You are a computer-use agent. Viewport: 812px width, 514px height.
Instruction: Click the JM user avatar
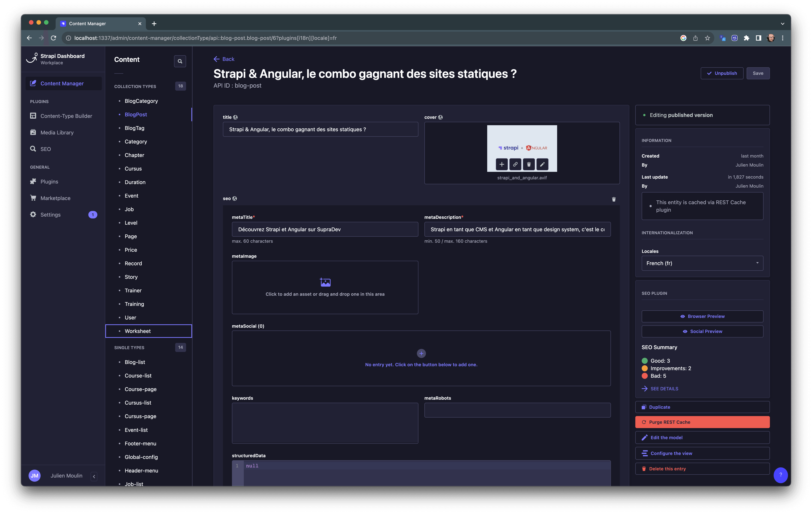34,475
